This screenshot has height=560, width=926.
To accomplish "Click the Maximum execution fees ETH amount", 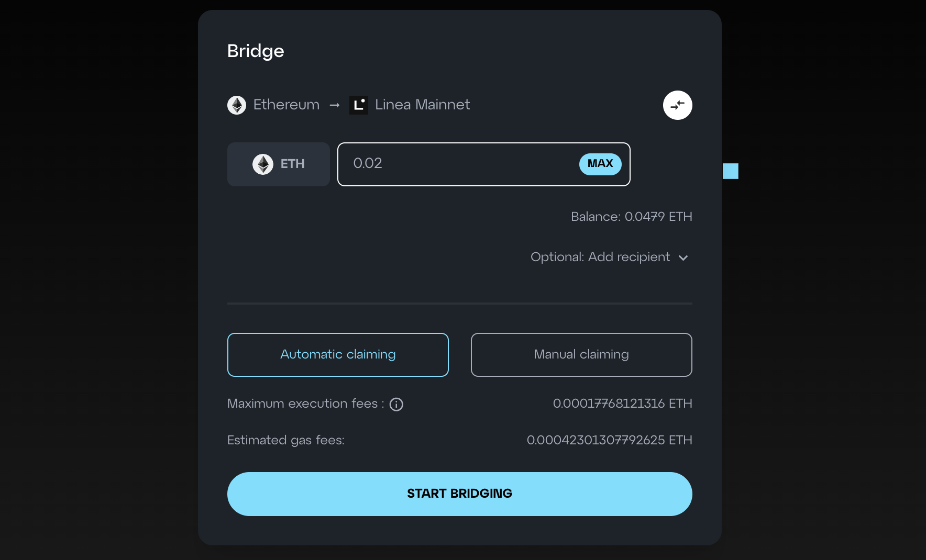I will (x=622, y=404).
